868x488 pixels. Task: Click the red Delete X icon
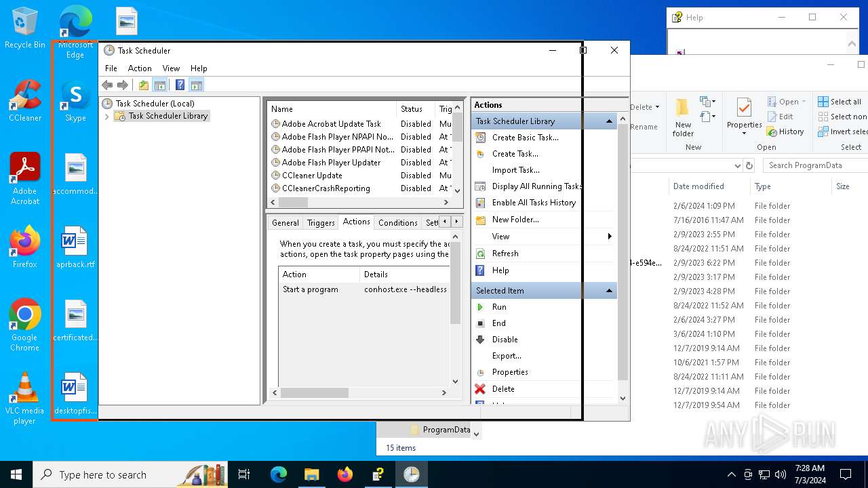pos(480,389)
